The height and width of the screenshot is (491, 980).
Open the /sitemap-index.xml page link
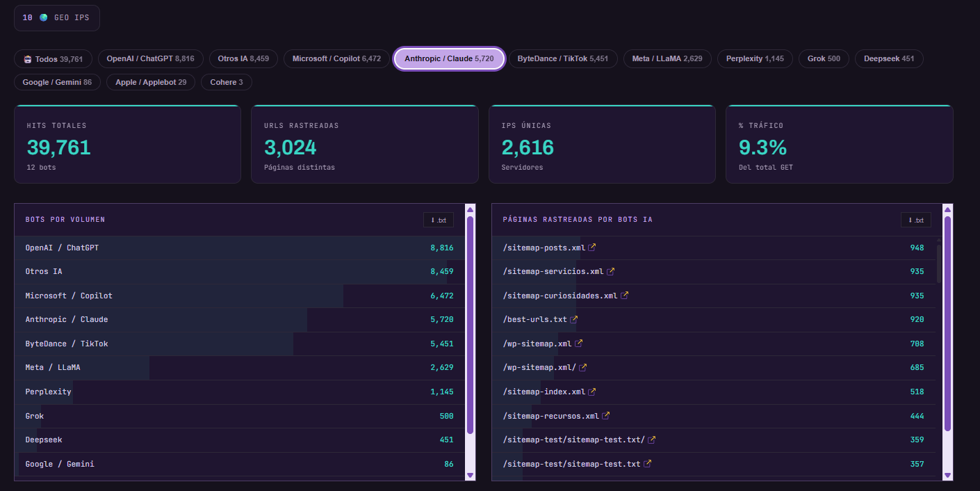[544, 392]
